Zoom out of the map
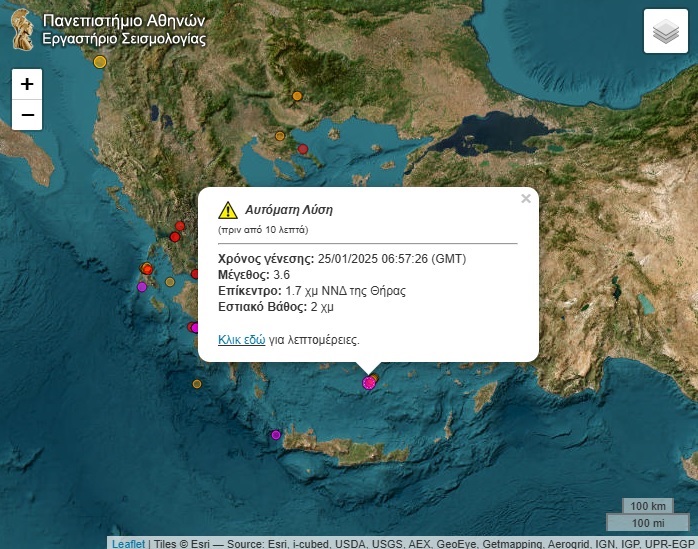The width and height of the screenshot is (698, 549). coord(27,115)
